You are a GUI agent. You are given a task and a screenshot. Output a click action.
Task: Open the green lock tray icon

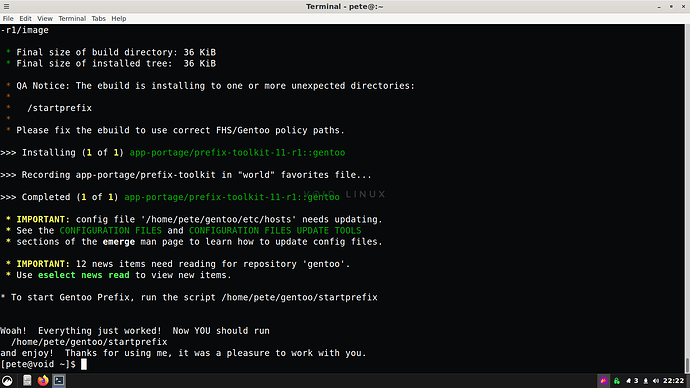point(617,381)
